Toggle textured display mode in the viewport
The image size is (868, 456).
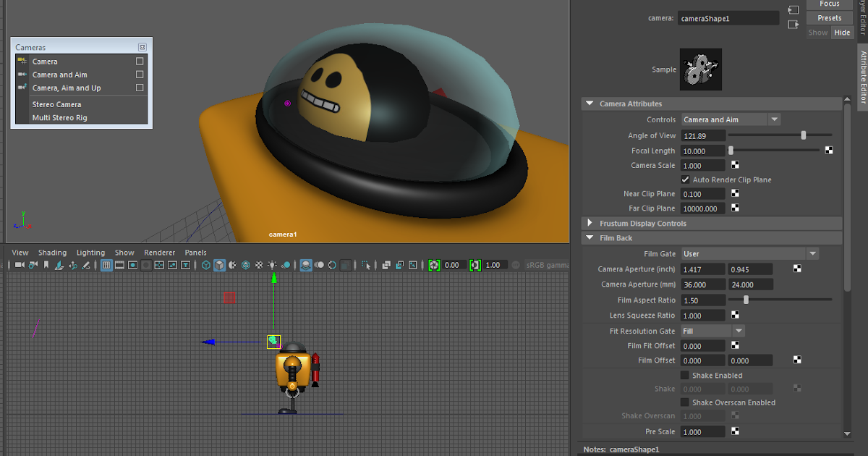(244, 265)
